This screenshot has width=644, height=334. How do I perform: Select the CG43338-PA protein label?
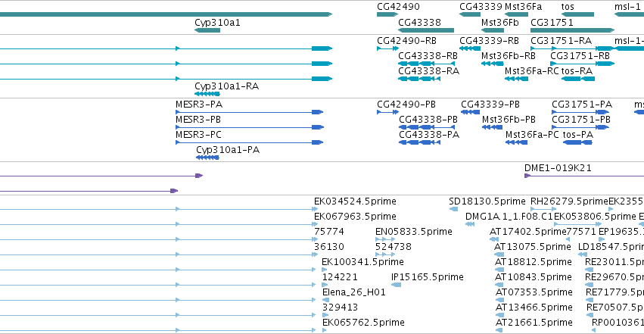[x=429, y=135]
